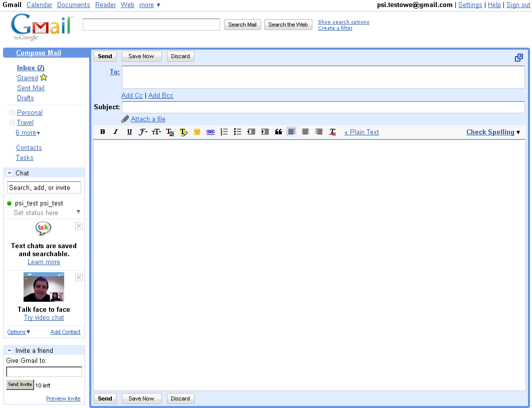Click the Send Invite button

coord(20,384)
